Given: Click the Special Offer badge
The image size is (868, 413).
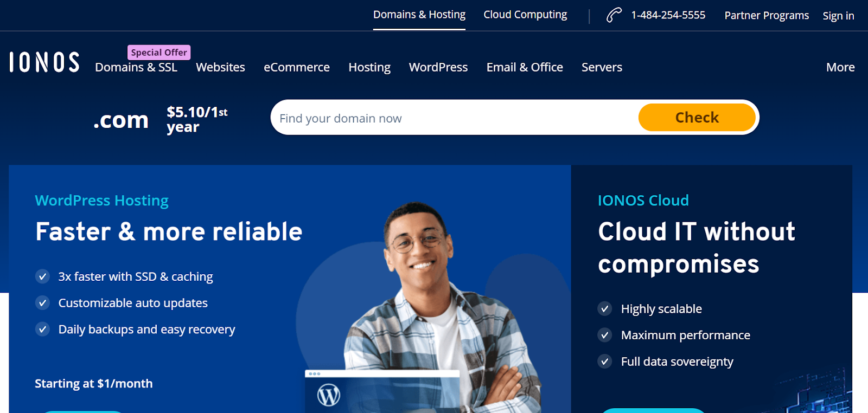Looking at the screenshot, I should [159, 53].
